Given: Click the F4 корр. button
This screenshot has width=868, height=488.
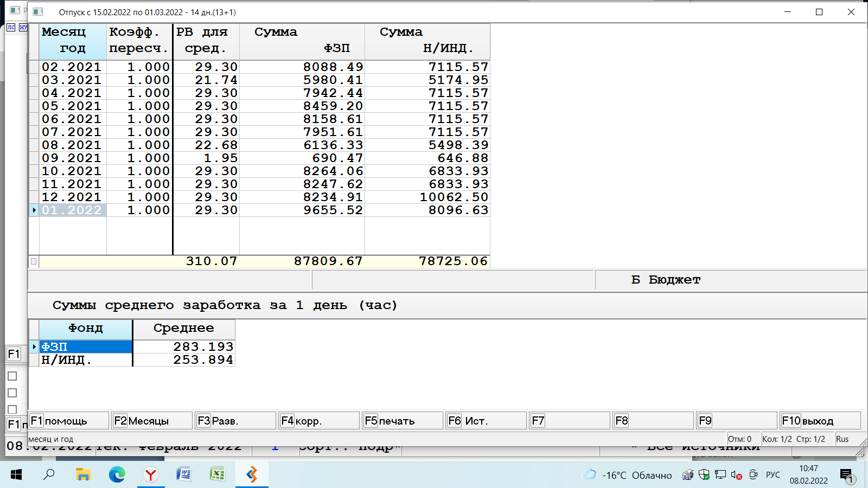Looking at the screenshot, I should pyautogui.click(x=319, y=421).
